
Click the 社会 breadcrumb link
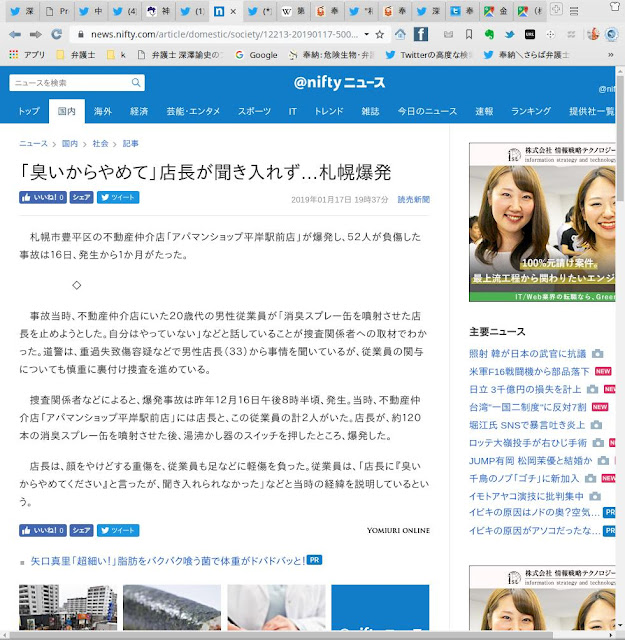tap(100, 144)
